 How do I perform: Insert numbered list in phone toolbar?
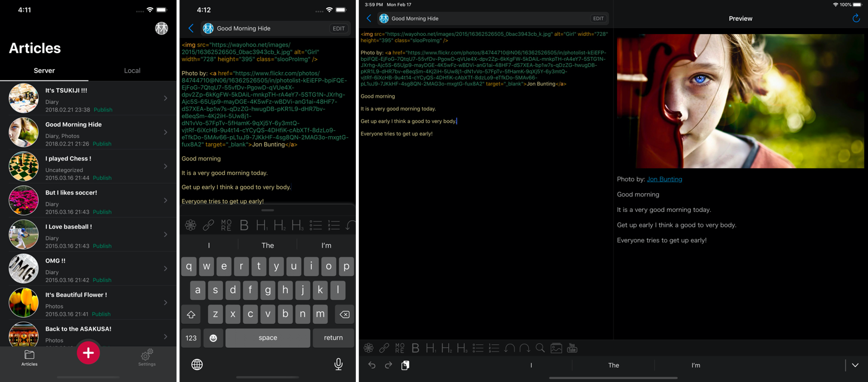click(334, 225)
